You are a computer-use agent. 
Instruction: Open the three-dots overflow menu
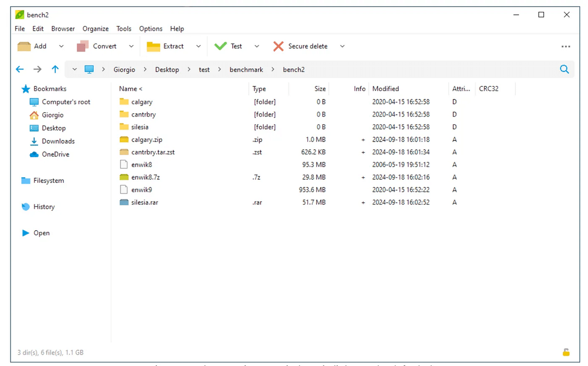tap(565, 47)
